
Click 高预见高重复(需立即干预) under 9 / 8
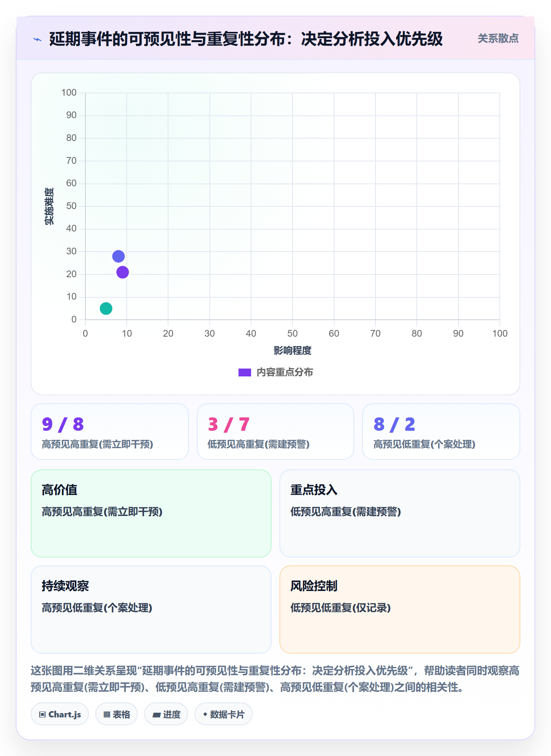tap(98, 445)
